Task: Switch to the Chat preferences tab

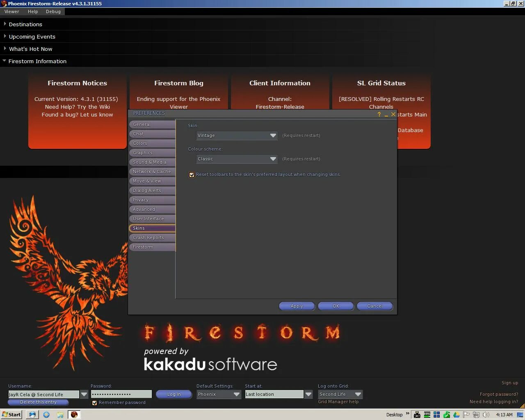Action: (x=152, y=134)
